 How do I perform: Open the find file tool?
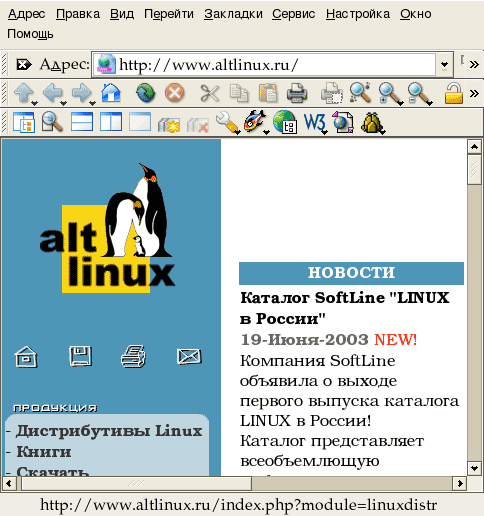pyautogui.click(x=52, y=122)
